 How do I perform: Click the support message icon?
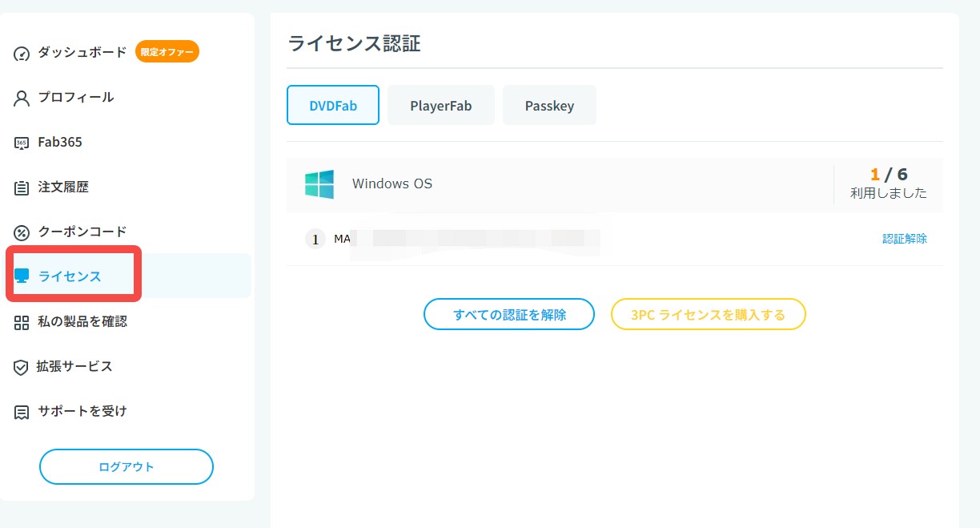[22, 413]
